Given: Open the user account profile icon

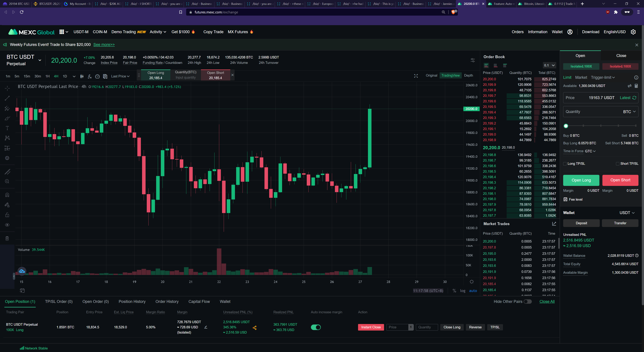Looking at the screenshot, I should 570,32.
